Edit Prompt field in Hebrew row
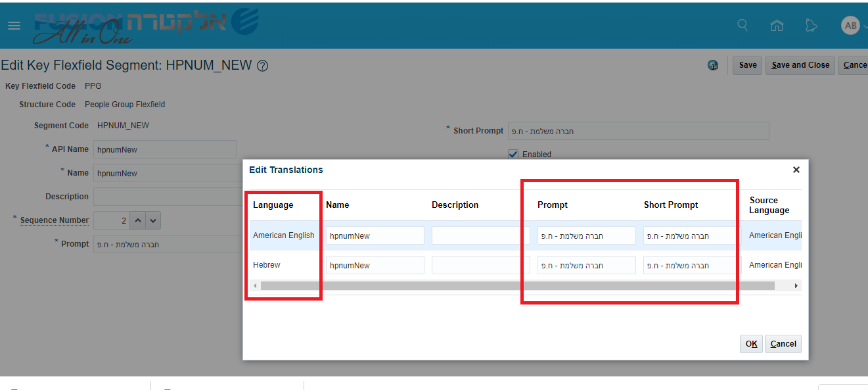The height and width of the screenshot is (390, 868). coord(586,265)
